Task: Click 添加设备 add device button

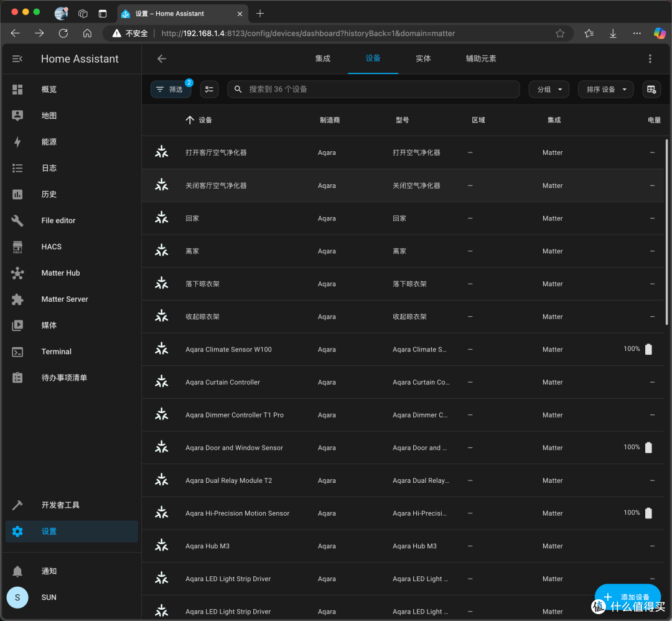Action: click(627, 597)
